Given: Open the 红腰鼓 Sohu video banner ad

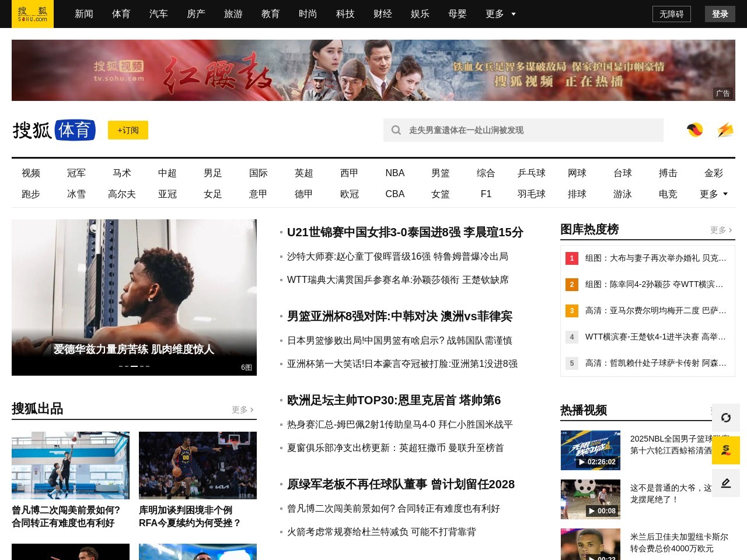Looking at the screenshot, I should tap(373, 70).
